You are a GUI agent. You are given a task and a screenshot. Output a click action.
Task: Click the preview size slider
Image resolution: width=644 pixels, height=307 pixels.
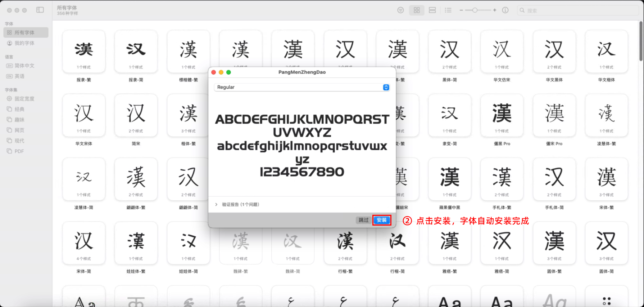478,10
